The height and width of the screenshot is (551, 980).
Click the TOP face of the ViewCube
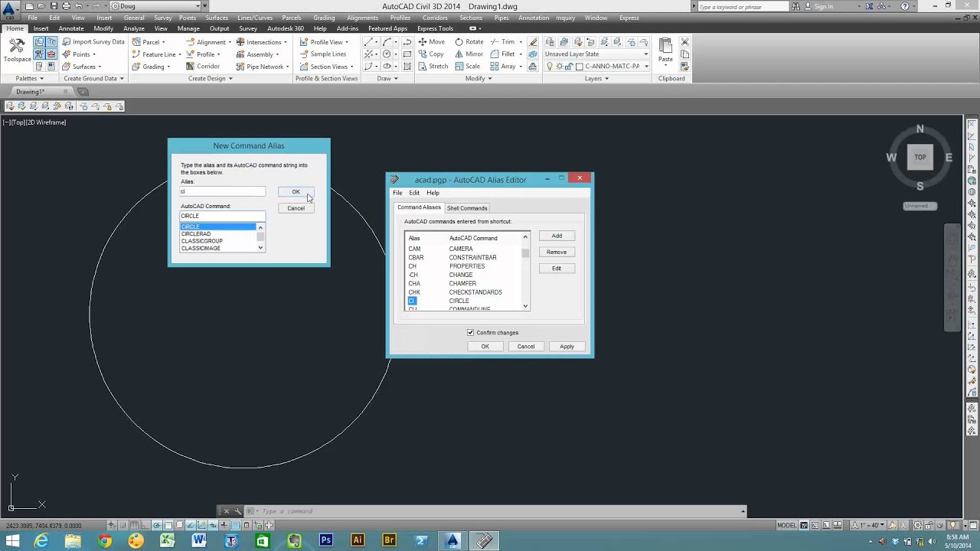tap(920, 157)
